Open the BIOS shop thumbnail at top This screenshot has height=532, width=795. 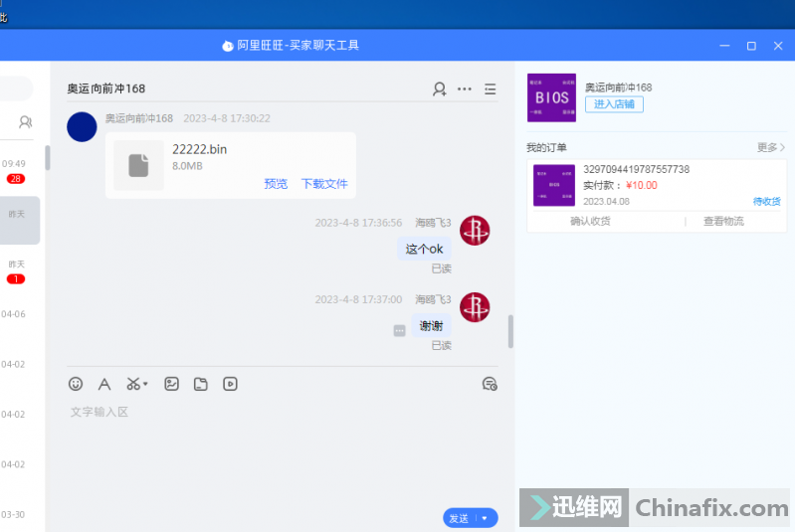(551, 97)
